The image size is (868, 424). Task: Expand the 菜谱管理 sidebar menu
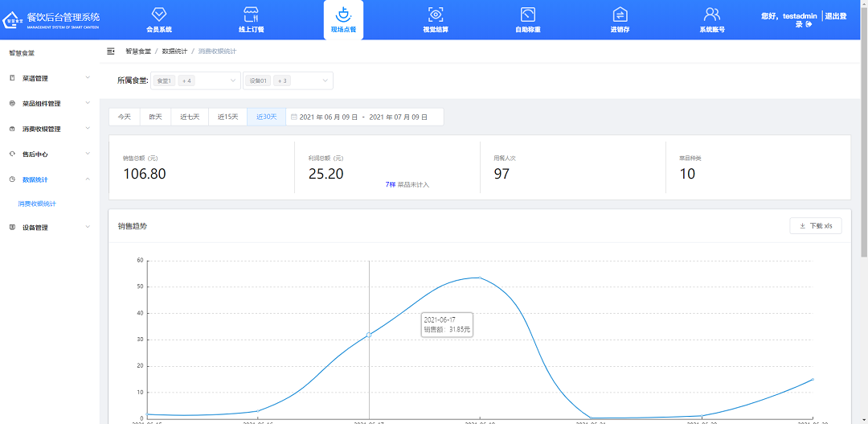[x=49, y=78]
